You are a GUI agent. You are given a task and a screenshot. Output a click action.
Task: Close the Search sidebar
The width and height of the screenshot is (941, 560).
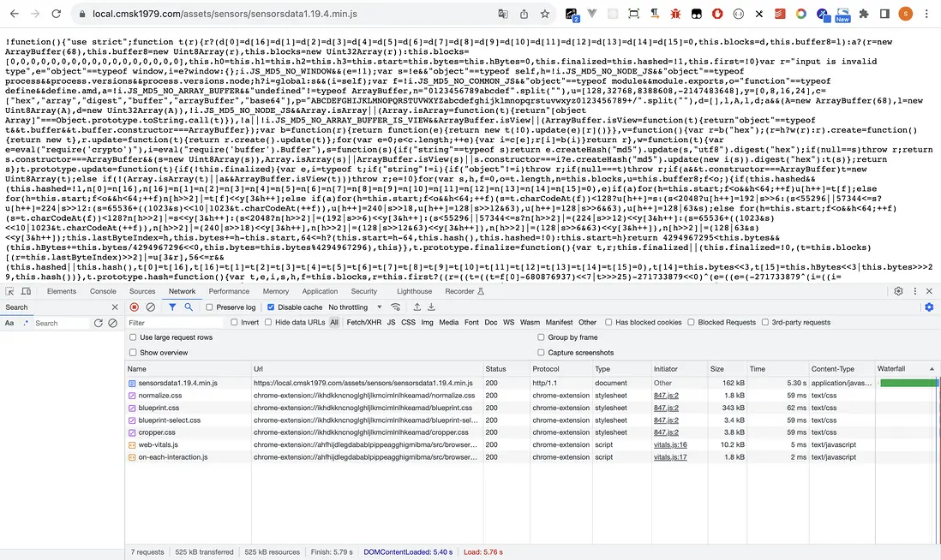pos(115,307)
